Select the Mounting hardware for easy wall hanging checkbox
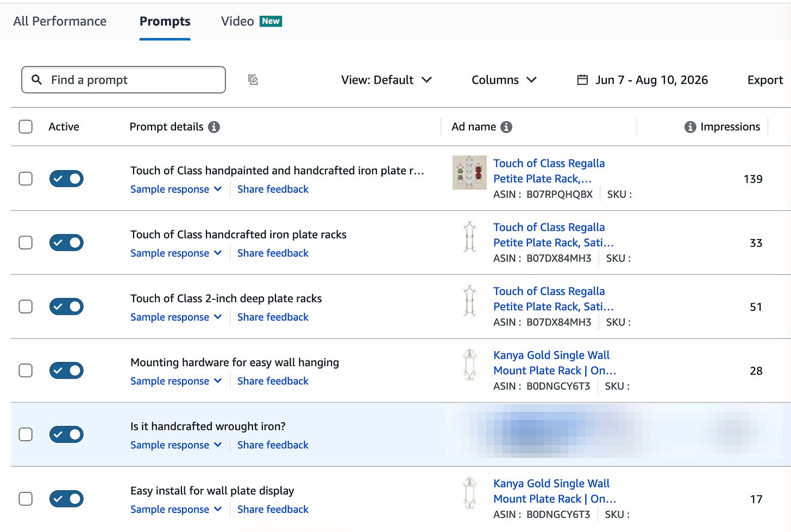Viewport: 791px width, 532px height. tap(26, 371)
